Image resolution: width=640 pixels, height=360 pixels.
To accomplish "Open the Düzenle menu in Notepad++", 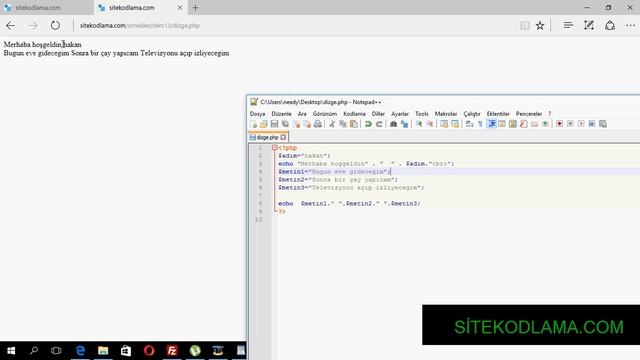I will click(x=282, y=114).
